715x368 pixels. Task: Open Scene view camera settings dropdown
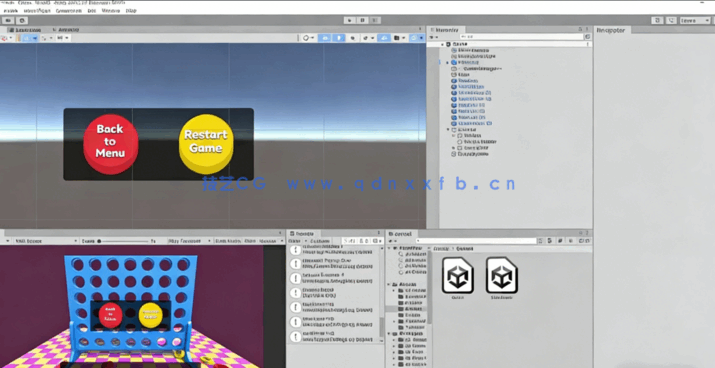[x=399, y=38]
